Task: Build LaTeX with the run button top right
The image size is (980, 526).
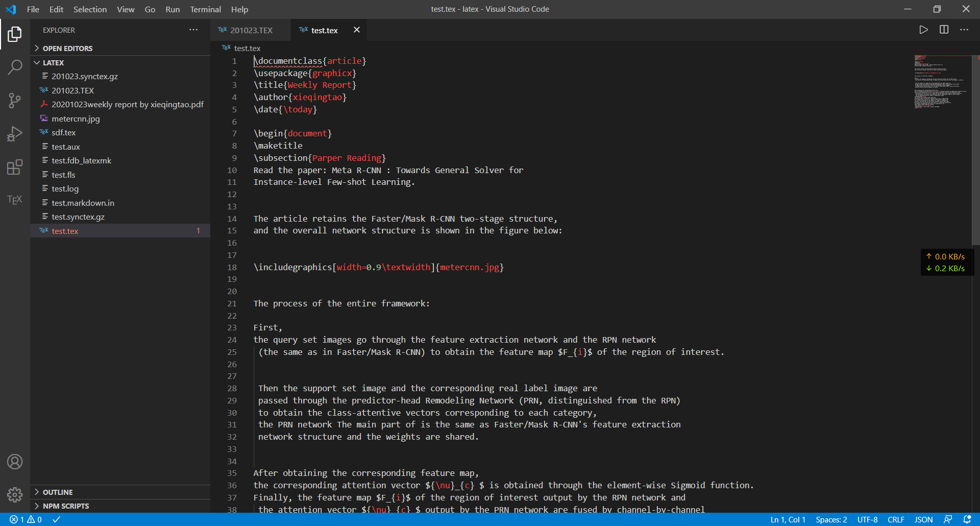Action: (923, 30)
